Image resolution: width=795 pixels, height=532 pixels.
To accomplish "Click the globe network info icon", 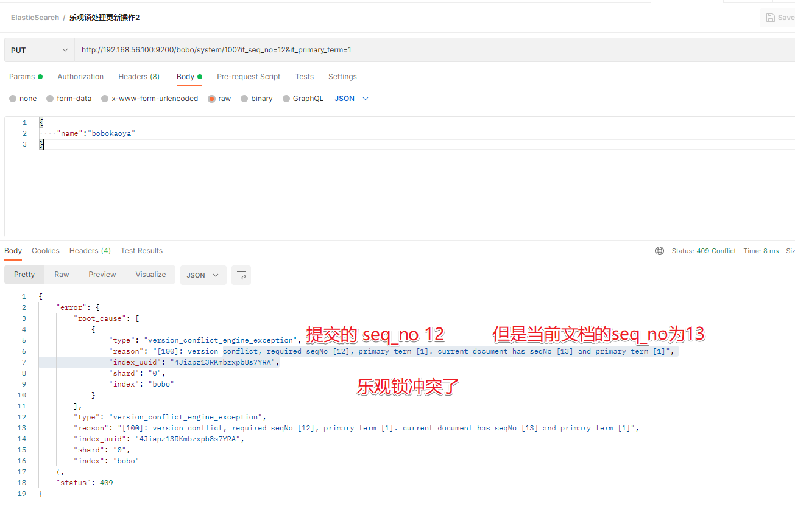I will click(660, 251).
